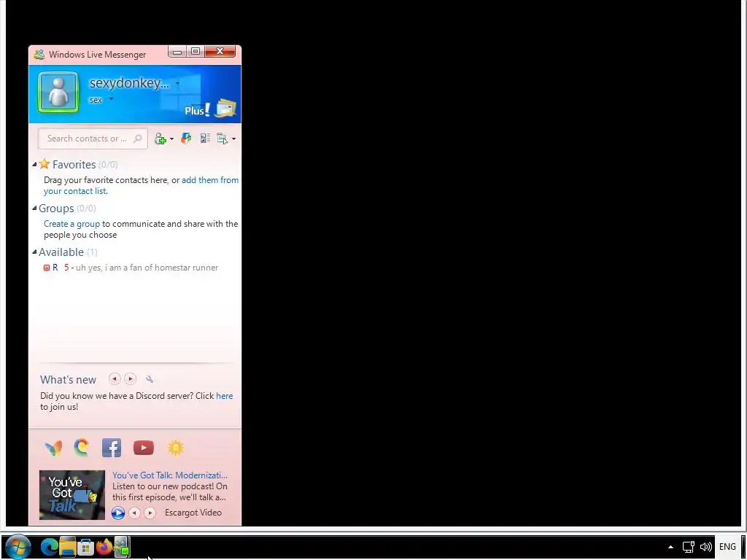Select the homestar runner fan contact

point(131,268)
